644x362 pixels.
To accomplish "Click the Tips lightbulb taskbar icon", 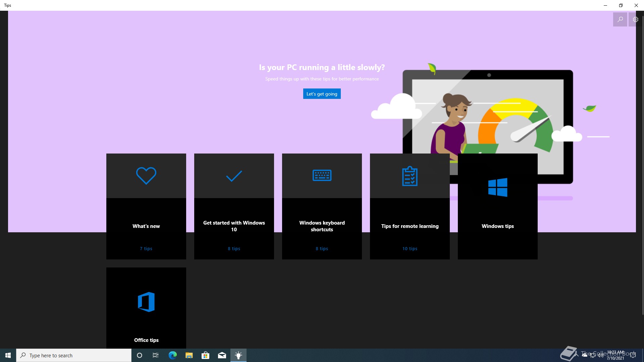I will point(238,355).
